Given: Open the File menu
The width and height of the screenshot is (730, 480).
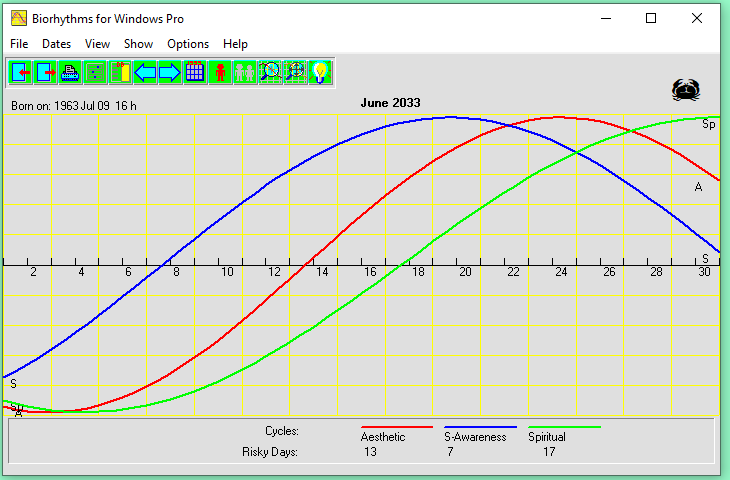Looking at the screenshot, I should pos(19,44).
